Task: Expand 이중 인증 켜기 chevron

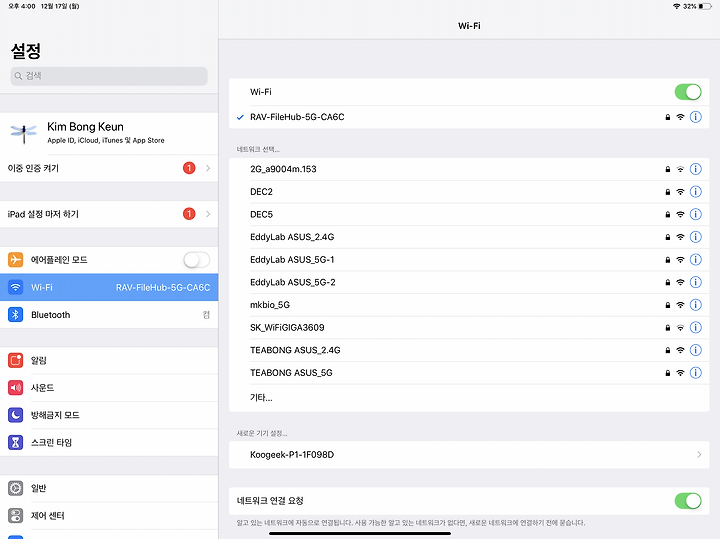Action: 208,168
